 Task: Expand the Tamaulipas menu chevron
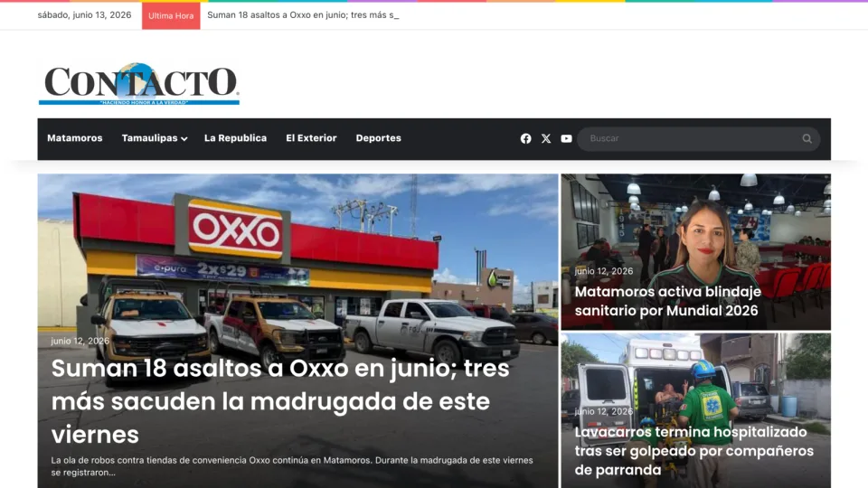pyautogui.click(x=184, y=139)
